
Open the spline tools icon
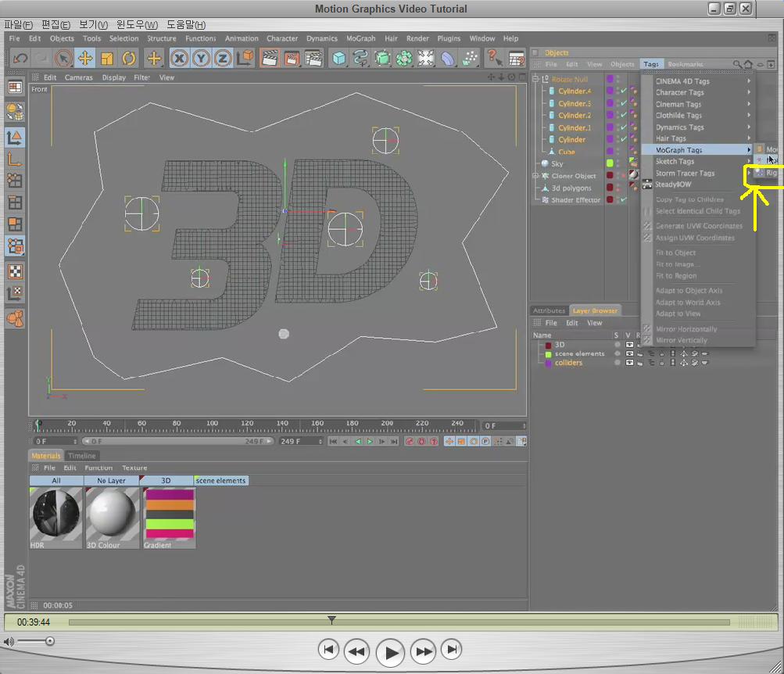pyautogui.click(x=360, y=59)
